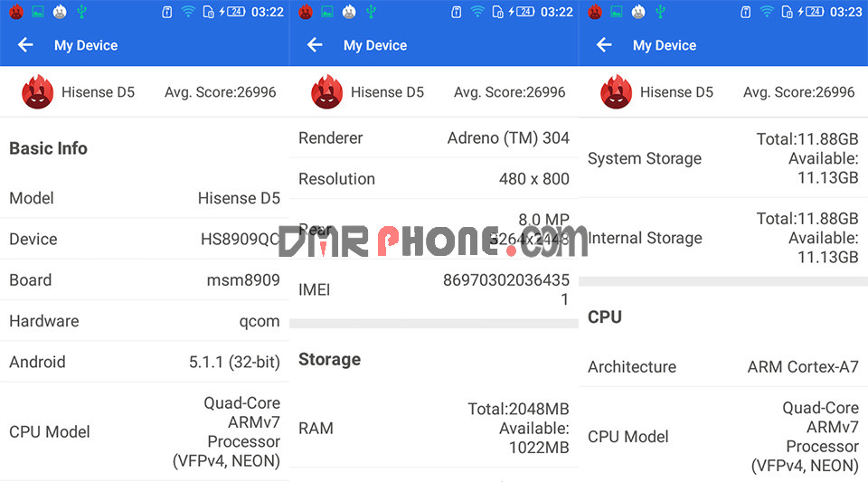Select the CPU section heading
The image size is (868, 482).
click(605, 317)
